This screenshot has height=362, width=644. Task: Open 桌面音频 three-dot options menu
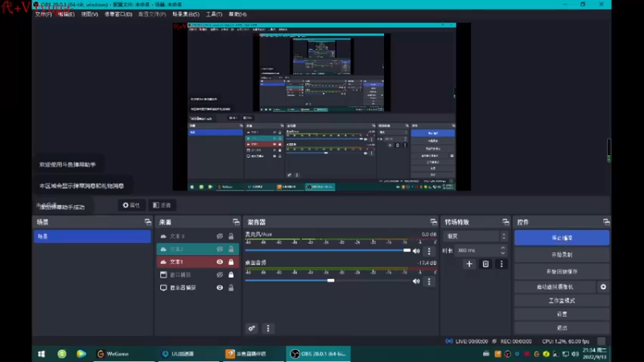[x=429, y=281]
